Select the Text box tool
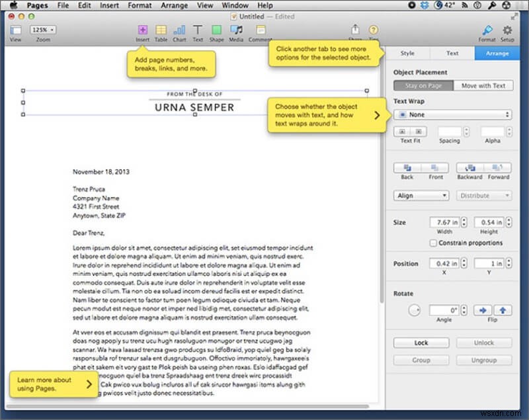 [198, 30]
